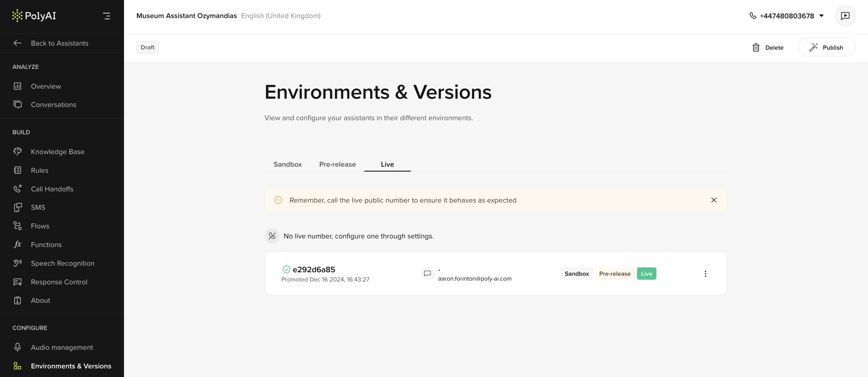The width and height of the screenshot is (868, 377).
Task: Click the Call Handoffs phone icon
Action: click(18, 189)
